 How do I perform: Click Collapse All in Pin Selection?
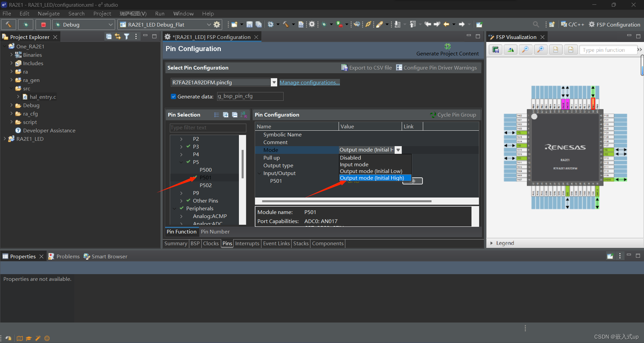235,115
